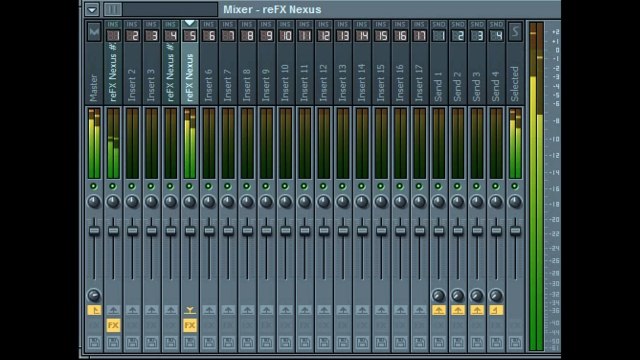Select the Insert 13 track label
Screen dimensions: 640x360
(343, 82)
